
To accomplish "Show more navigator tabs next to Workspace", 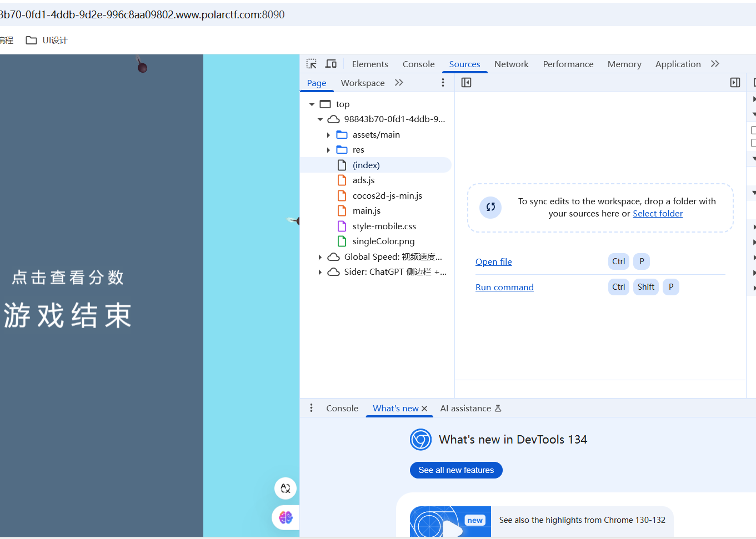I will [399, 83].
